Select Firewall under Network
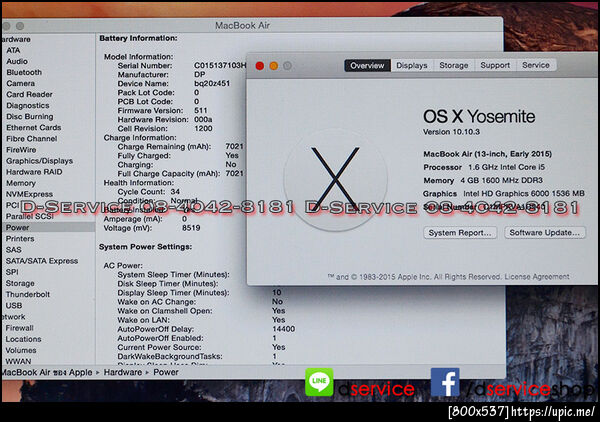600x422 pixels. point(20,328)
